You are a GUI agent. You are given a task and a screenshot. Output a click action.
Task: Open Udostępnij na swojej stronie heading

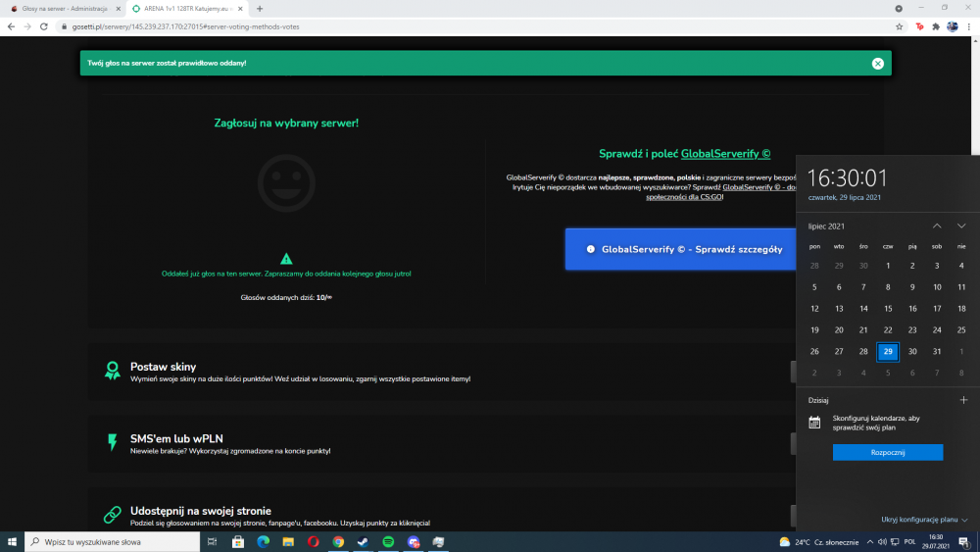coord(201,511)
